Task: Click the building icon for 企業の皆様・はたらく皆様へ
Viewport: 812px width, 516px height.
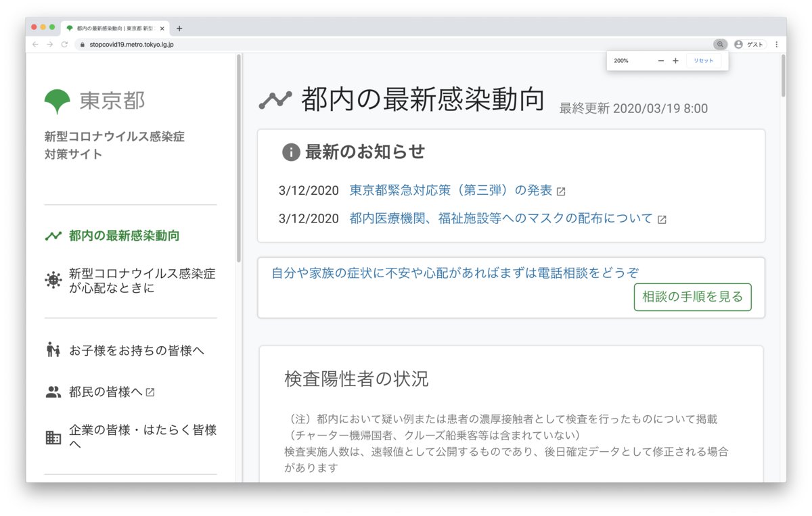Action: point(52,437)
